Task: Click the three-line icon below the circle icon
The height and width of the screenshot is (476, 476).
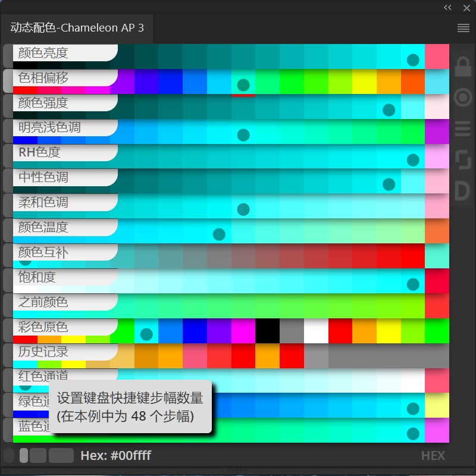Action: [x=463, y=129]
